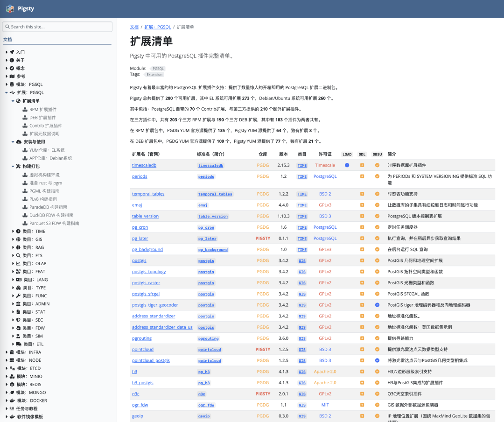Click the magnifier icon beside 类目: FTS
Image resolution: width=504 pixels, height=422 pixels.
(18, 255)
